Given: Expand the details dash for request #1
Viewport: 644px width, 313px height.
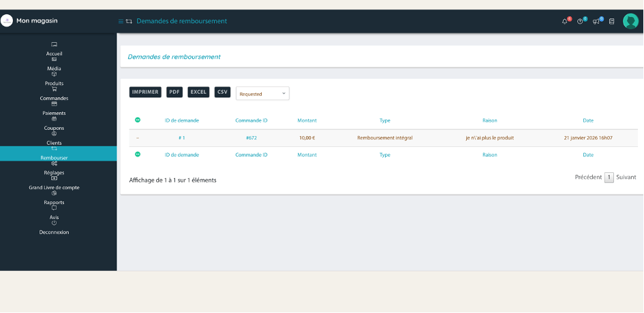Looking at the screenshot, I should (x=138, y=138).
